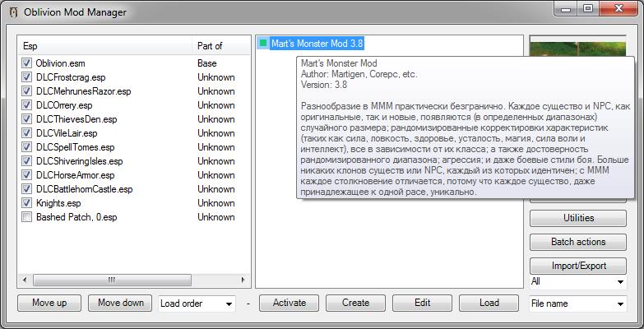The width and height of the screenshot is (644, 329).
Task: Disable the DLCShiveringIsles.esp plugin checkbox
Action: coord(27,161)
